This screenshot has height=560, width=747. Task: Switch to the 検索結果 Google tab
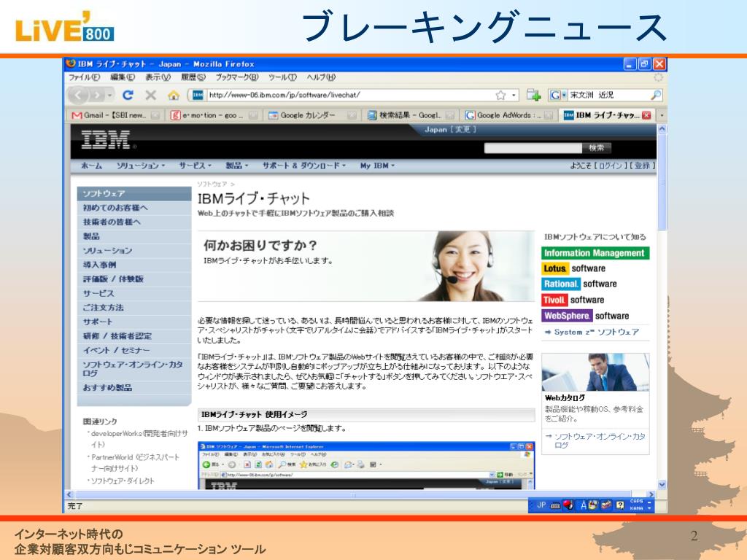point(411,115)
